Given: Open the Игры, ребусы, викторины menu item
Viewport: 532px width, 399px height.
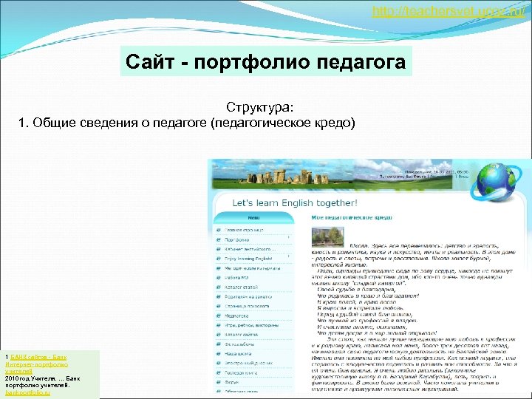Looking at the screenshot, I should [251, 325].
